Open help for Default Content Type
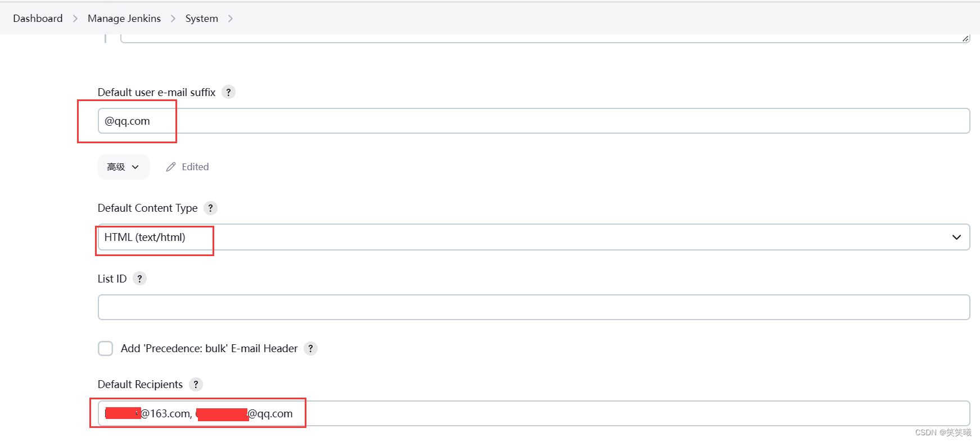This screenshot has height=442, width=980. pos(210,208)
